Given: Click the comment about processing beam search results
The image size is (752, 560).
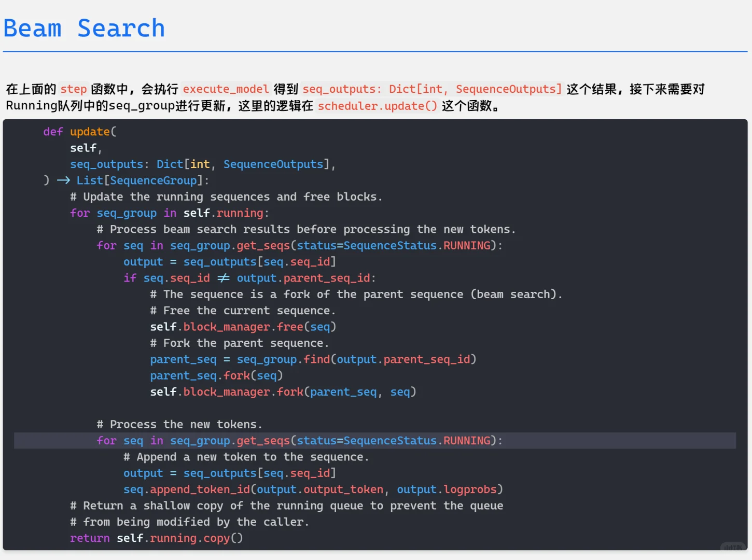Looking at the screenshot, I should (x=306, y=229).
